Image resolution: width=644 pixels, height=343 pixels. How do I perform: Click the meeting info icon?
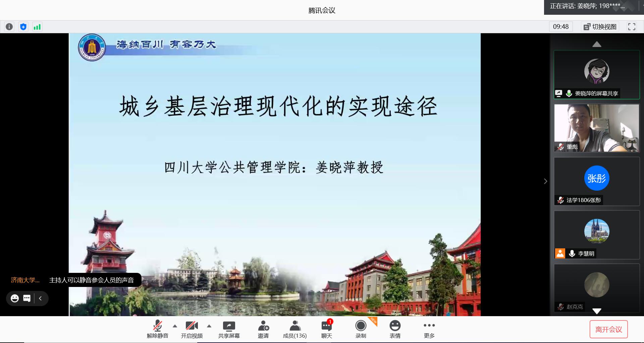point(9,27)
